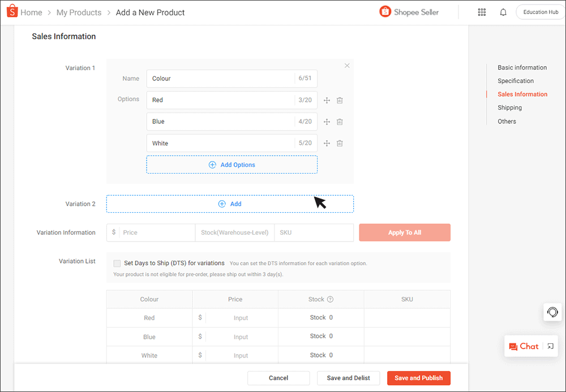566x392 pixels.
Task: Click Blue cell in Colour column
Action: (149, 337)
